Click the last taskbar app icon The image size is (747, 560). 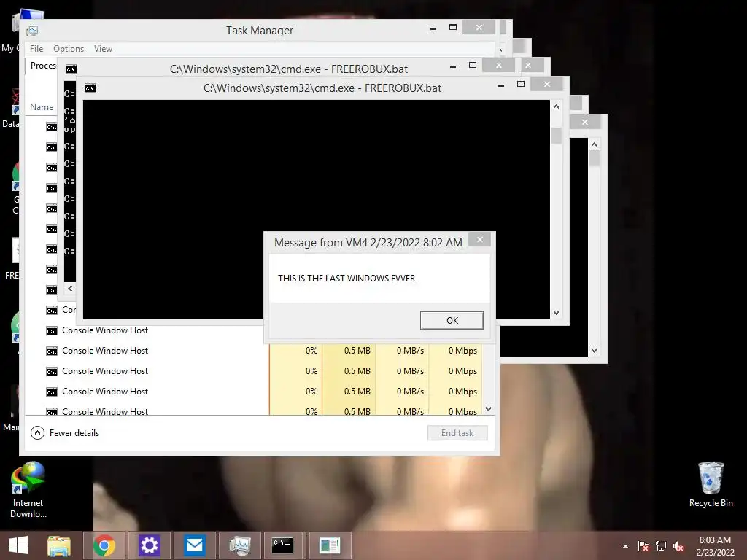[x=330, y=545]
